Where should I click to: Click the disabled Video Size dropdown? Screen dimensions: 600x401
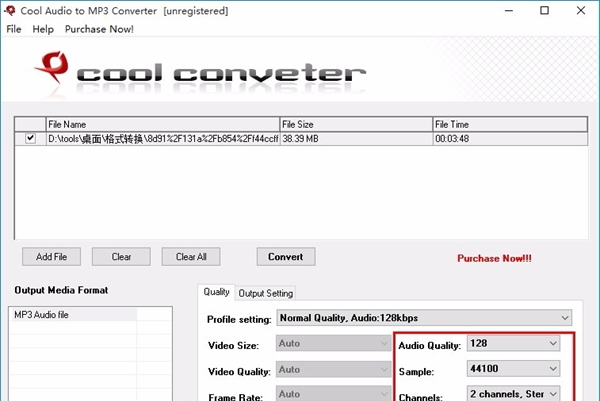(333, 343)
